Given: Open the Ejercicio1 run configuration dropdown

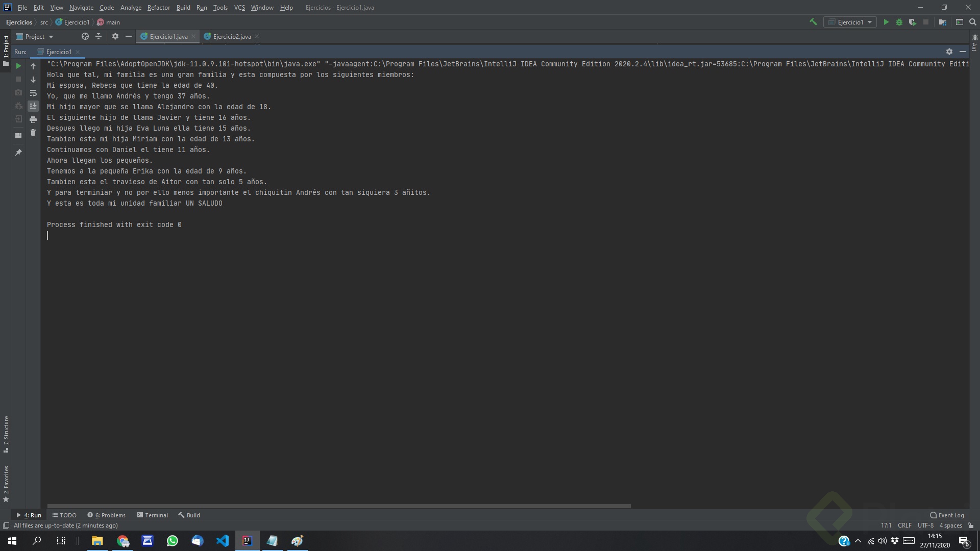Looking at the screenshot, I should (x=850, y=22).
